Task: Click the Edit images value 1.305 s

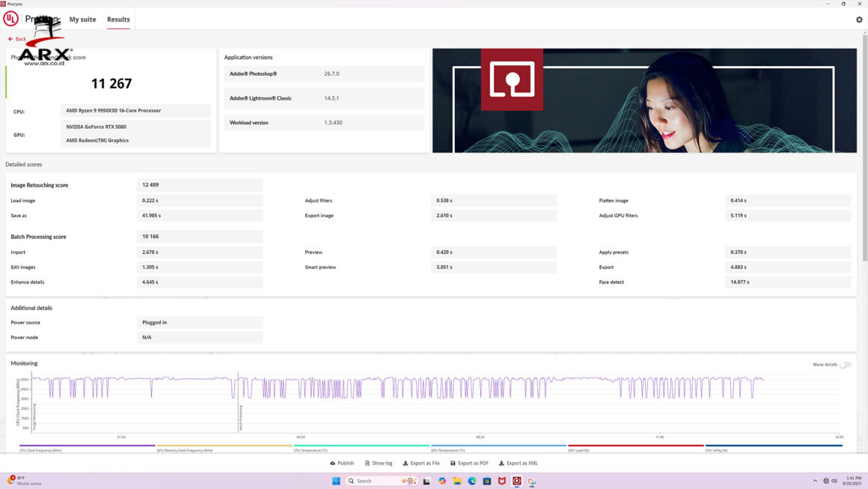Action: (200, 267)
